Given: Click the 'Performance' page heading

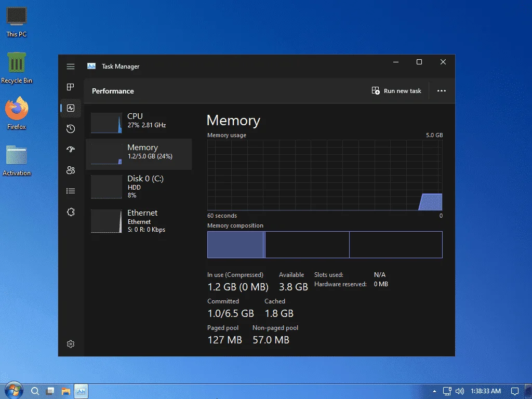Looking at the screenshot, I should tap(113, 91).
